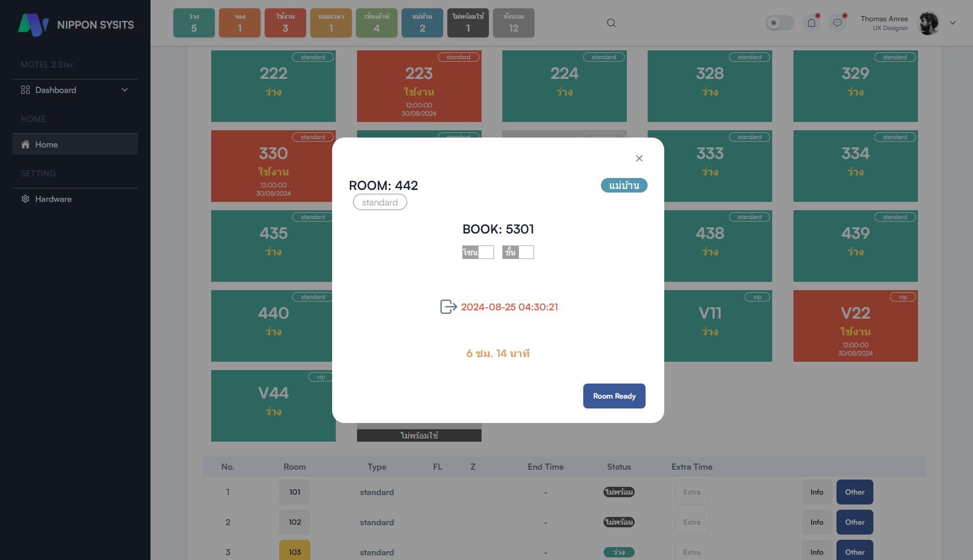Filter rooms by แม่บ้าน blue tile
973x560 pixels.
coord(422,23)
